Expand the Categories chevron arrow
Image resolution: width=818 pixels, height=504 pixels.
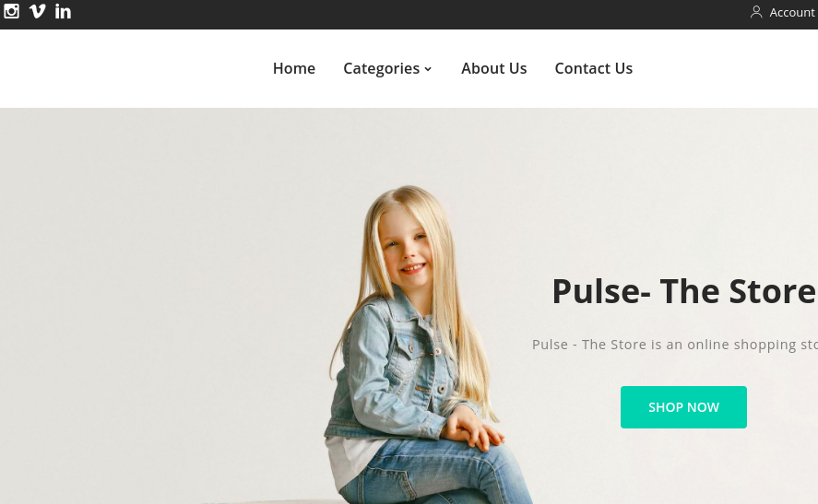pyautogui.click(x=428, y=69)
